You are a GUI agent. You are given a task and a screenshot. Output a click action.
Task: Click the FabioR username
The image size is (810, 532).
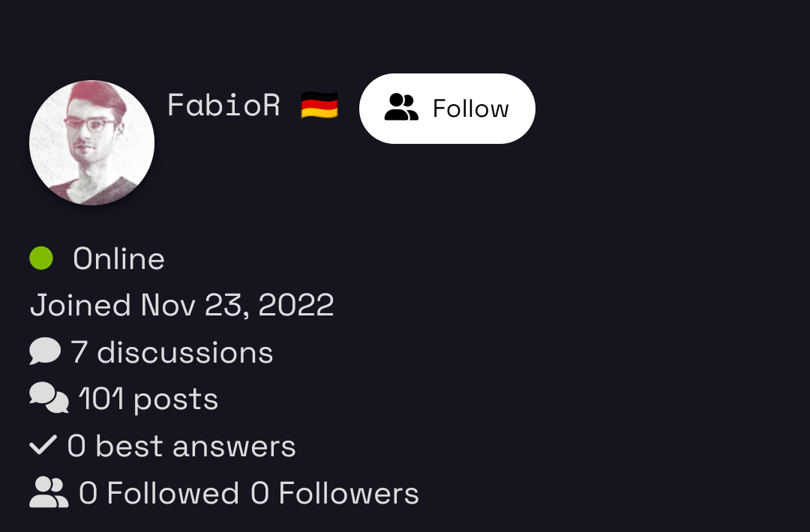pos(223,106)
